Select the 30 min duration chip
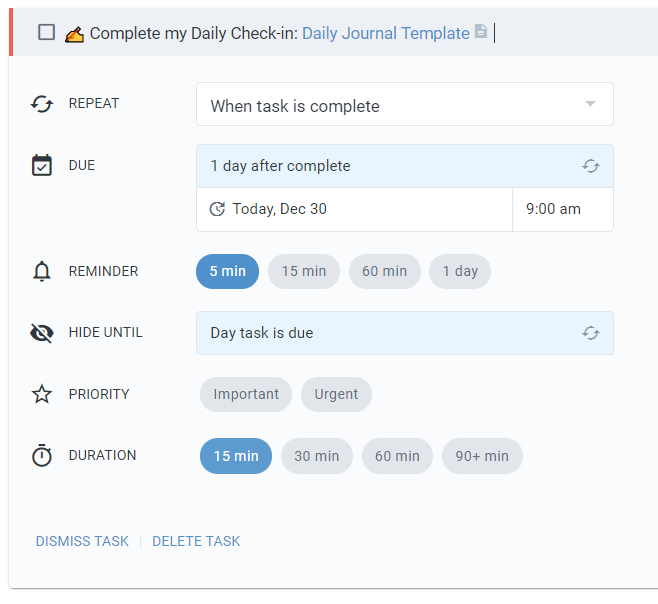This screenshot has width=658, height=604. (x=316, y=456)
